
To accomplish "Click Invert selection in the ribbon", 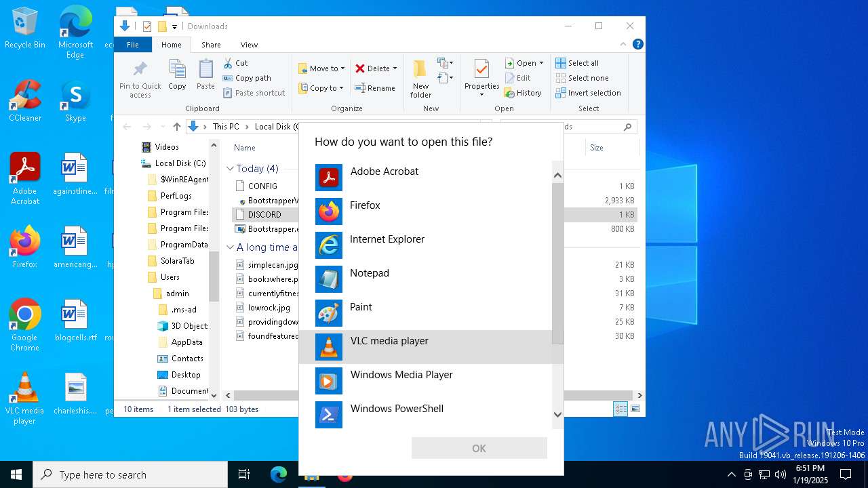I will (588, 93).
